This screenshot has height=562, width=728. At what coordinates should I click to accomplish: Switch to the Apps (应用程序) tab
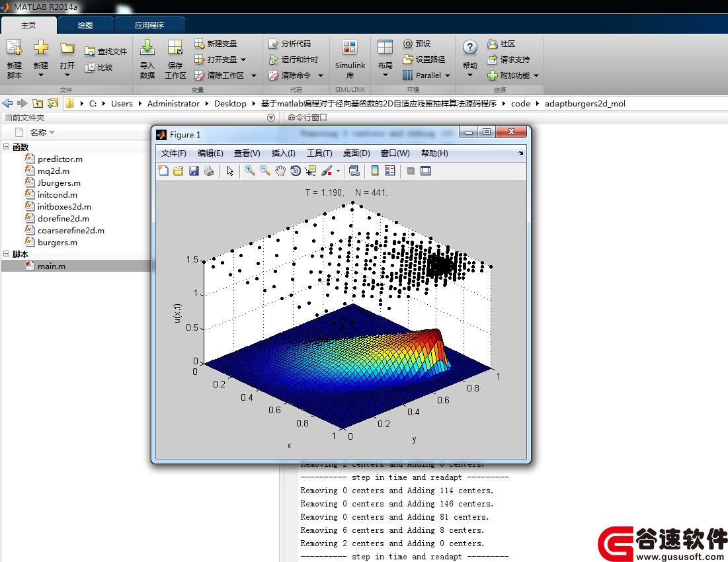(149, 25)
